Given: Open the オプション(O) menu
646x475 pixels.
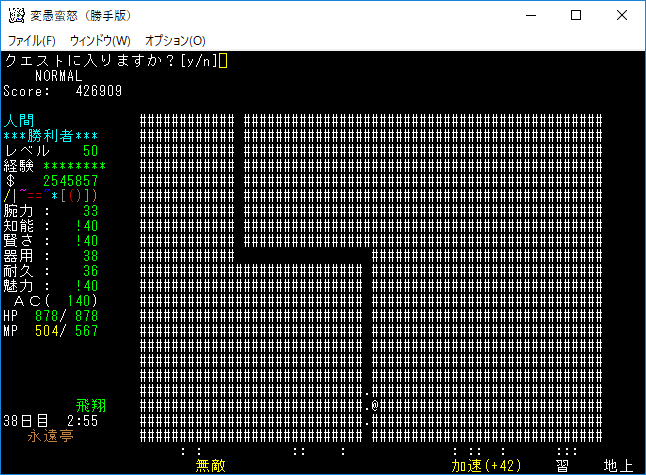Looking at the screenshot, I should tap(175, 41).
